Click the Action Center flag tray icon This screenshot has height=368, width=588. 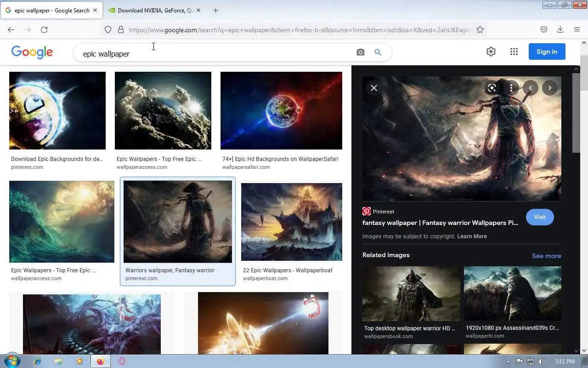[x=520, y=362]
